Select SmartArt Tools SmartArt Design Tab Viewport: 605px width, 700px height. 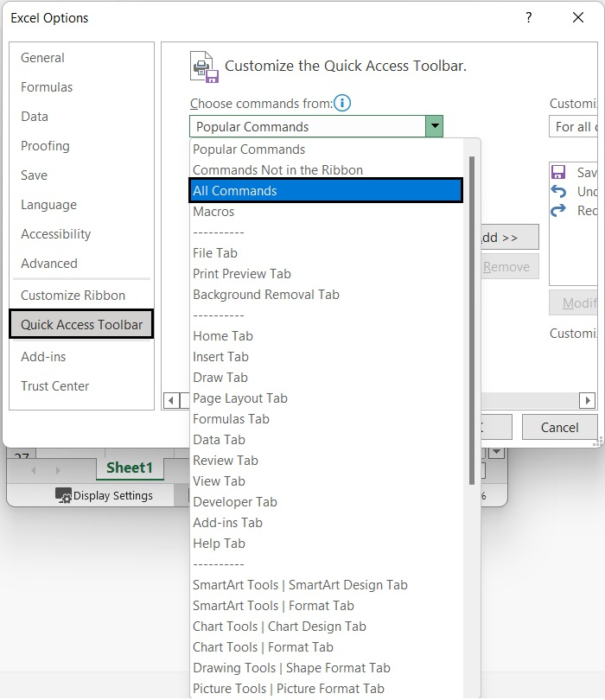326,585
